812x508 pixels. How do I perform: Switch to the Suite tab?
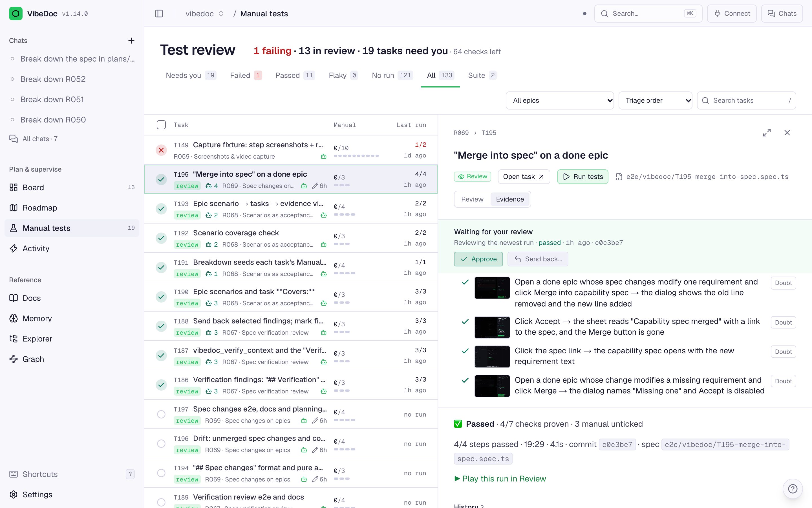[x=482, y=75]
